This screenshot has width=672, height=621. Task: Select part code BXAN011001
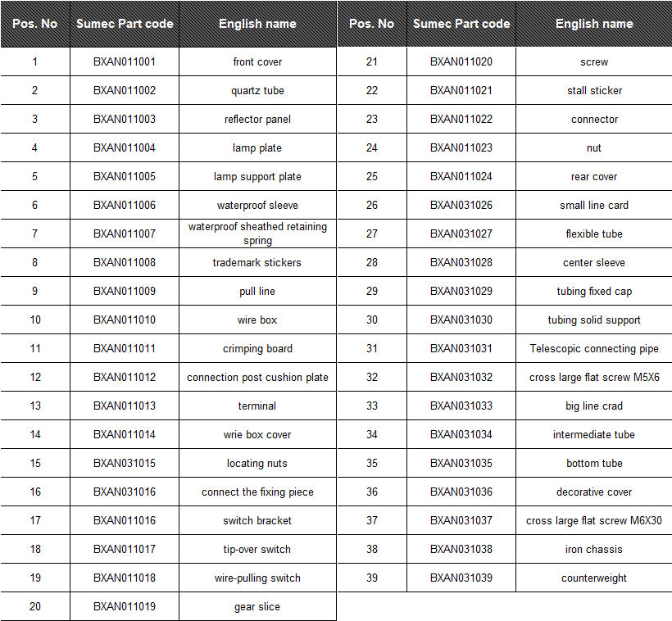click(x=125, y=61)
